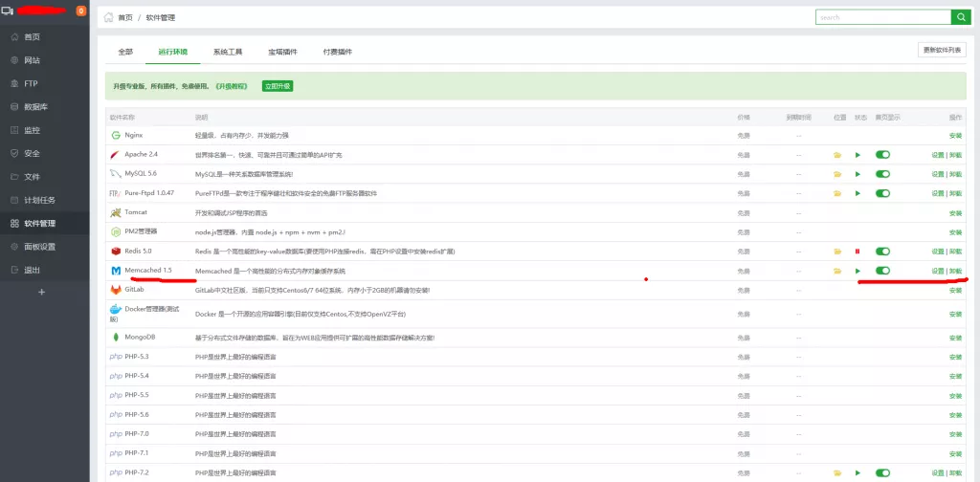
Task: Open the 付费插件 tab
Action: point(338,52)
